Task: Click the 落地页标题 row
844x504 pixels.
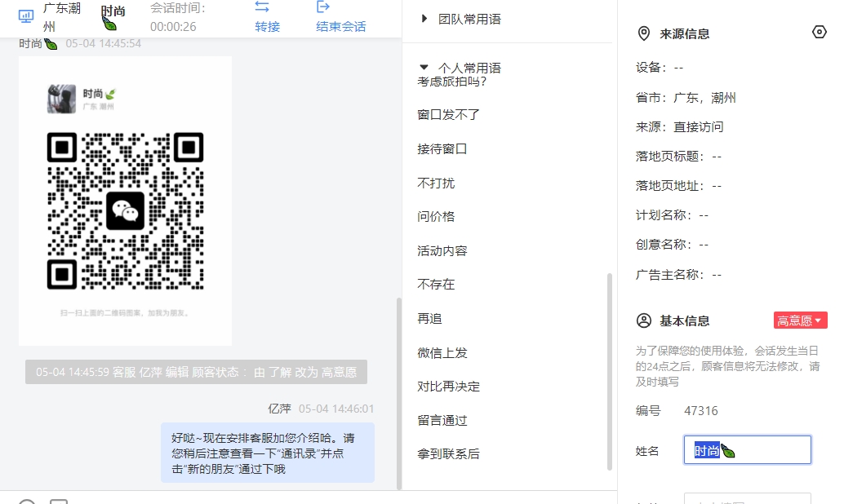Action: (678, 157)
